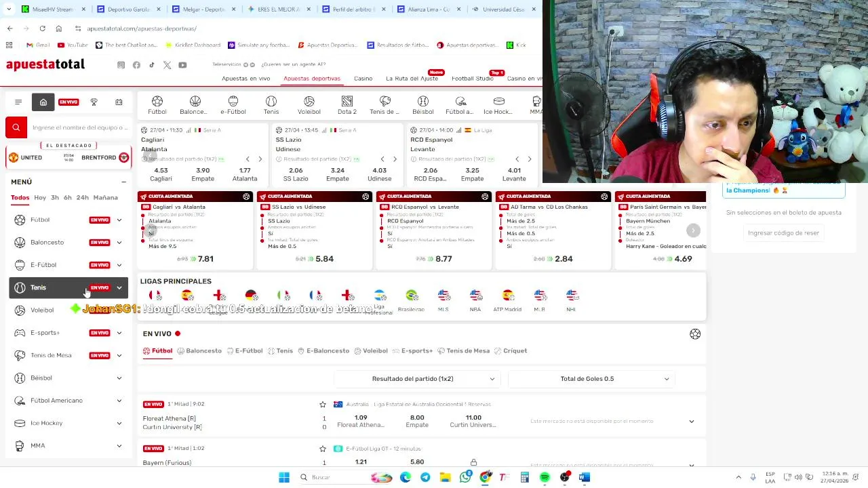Open Football Studio tab

click(473, 79)
